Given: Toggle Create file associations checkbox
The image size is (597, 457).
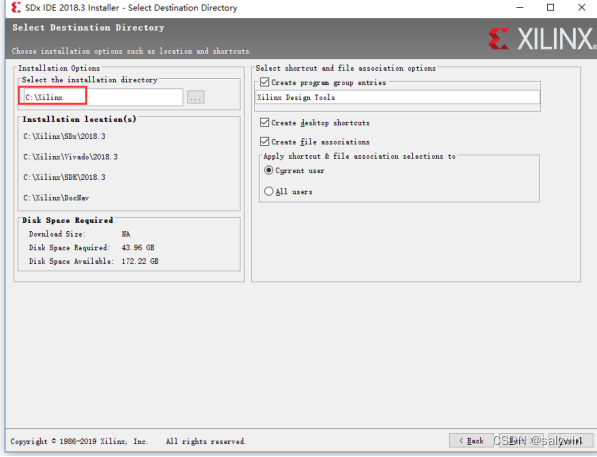Looking at the screenshot, I should click(265, 142).
